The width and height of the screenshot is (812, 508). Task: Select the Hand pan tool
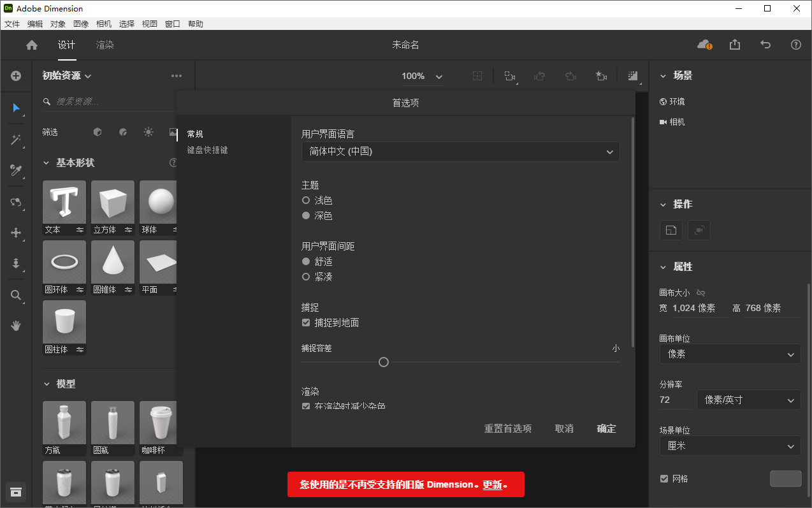(x=16, y=325)
